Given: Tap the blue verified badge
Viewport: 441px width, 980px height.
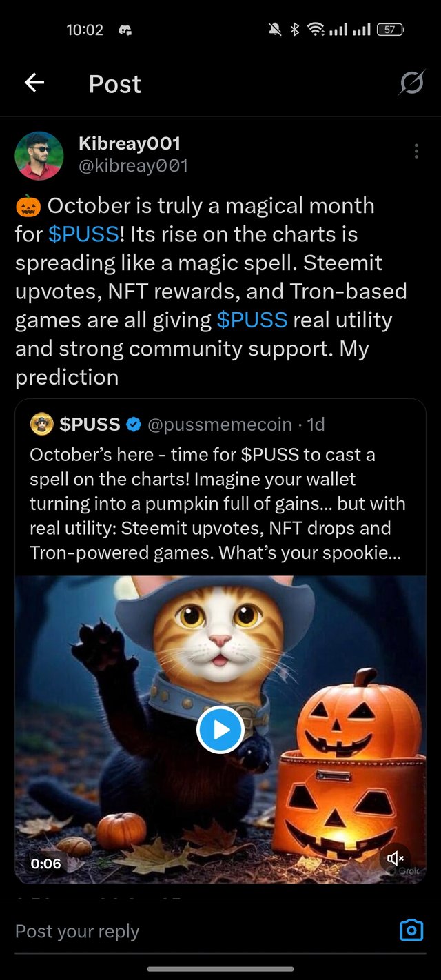Looking at the screenshot, I should (133, 425).
